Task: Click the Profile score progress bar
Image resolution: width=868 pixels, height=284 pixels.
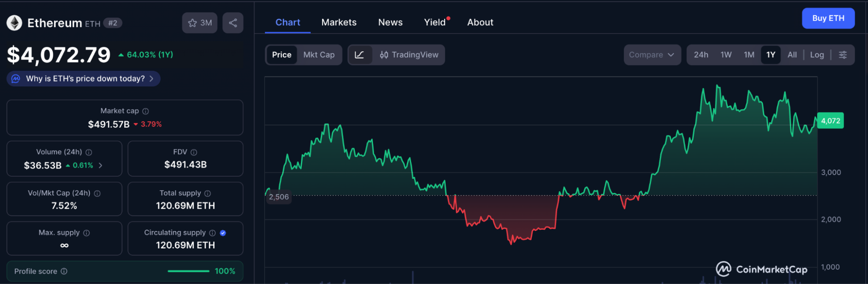Action: tap(188, 271)
